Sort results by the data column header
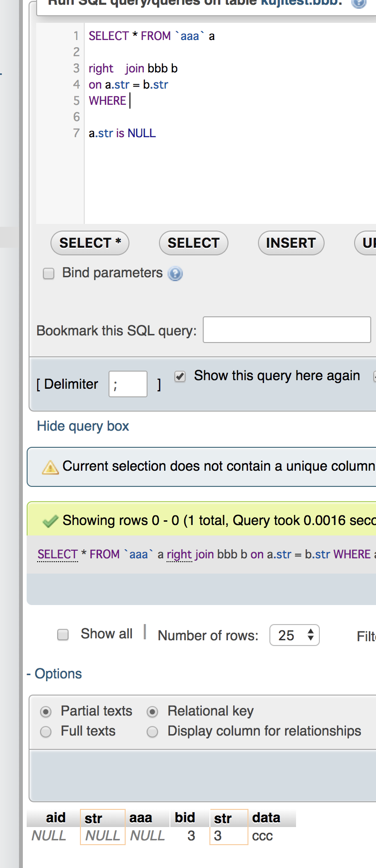376x868 pixels. pyautogui.click(x=266, y=818)
